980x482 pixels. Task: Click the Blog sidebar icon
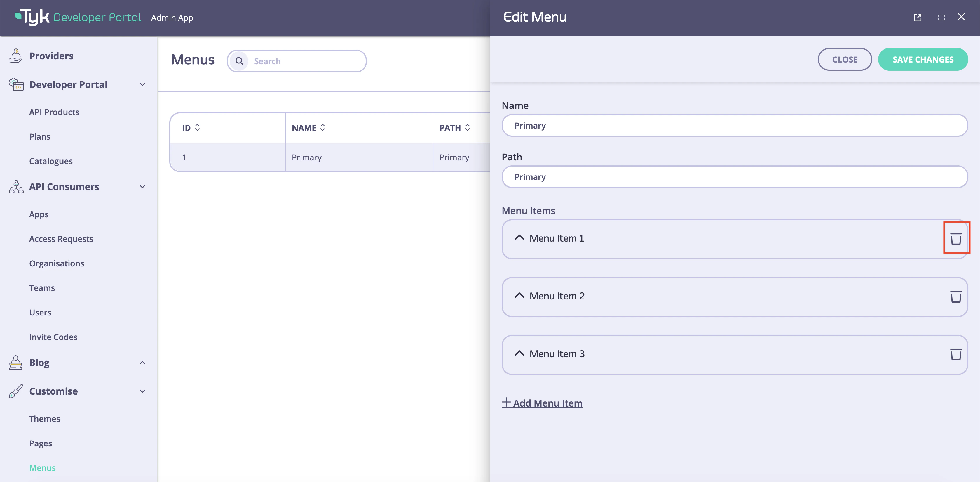(15, 363)
